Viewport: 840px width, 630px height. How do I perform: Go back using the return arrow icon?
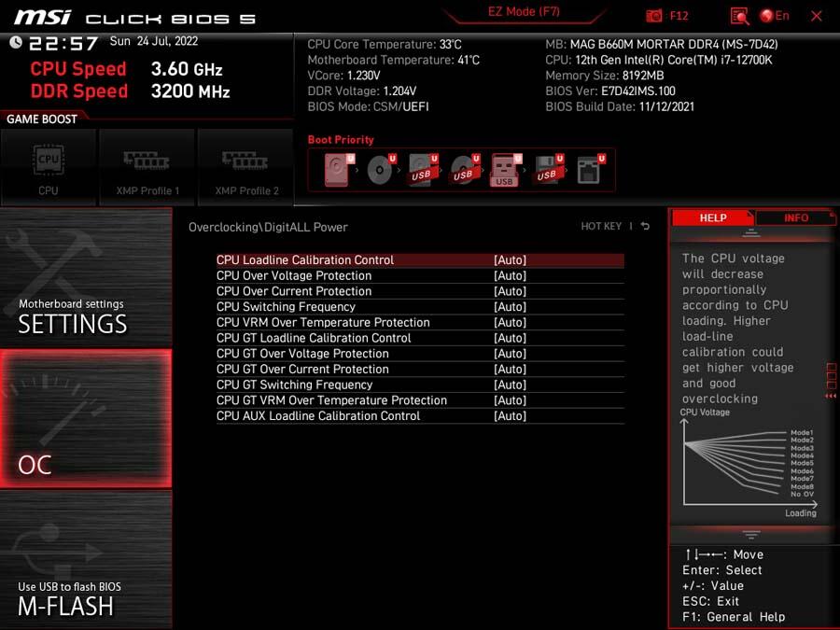click(646, 226)
